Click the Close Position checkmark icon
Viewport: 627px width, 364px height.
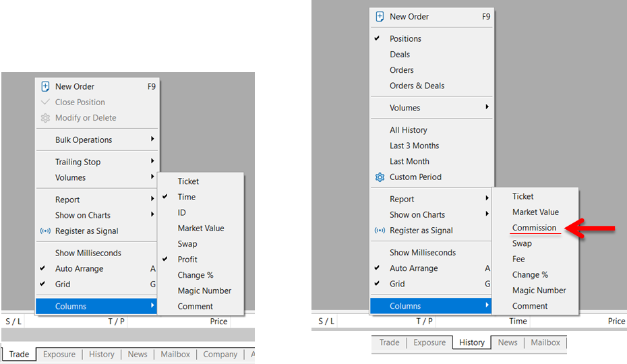(45, 102)
